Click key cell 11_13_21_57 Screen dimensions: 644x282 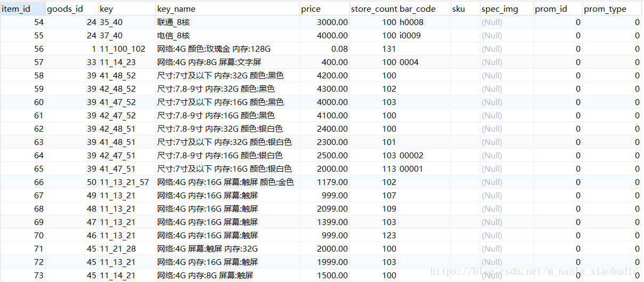(127, 182)
